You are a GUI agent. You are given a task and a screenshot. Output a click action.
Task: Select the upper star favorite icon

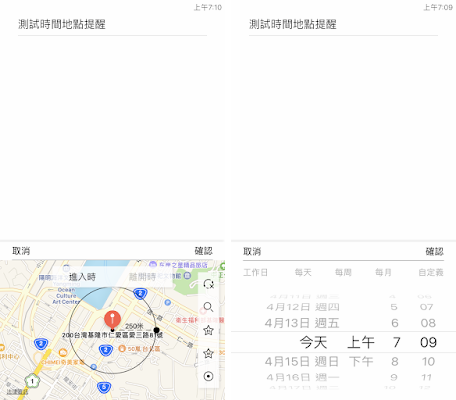pos(208,330)
